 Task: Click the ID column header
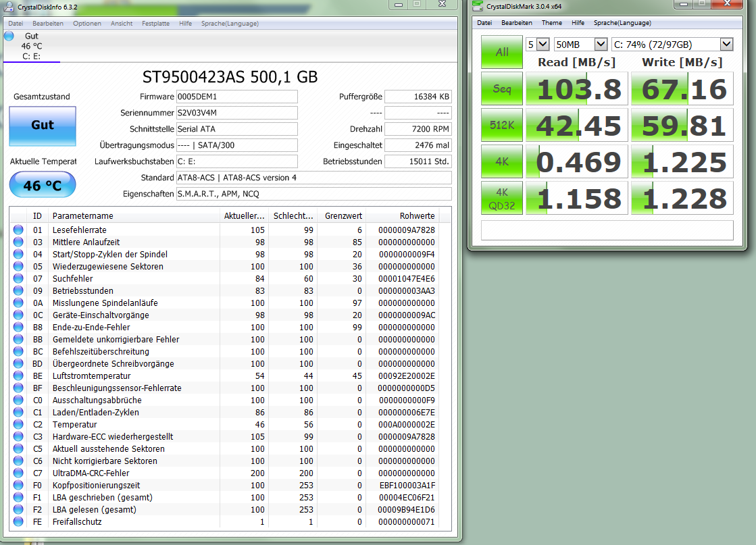coord(38,216)
